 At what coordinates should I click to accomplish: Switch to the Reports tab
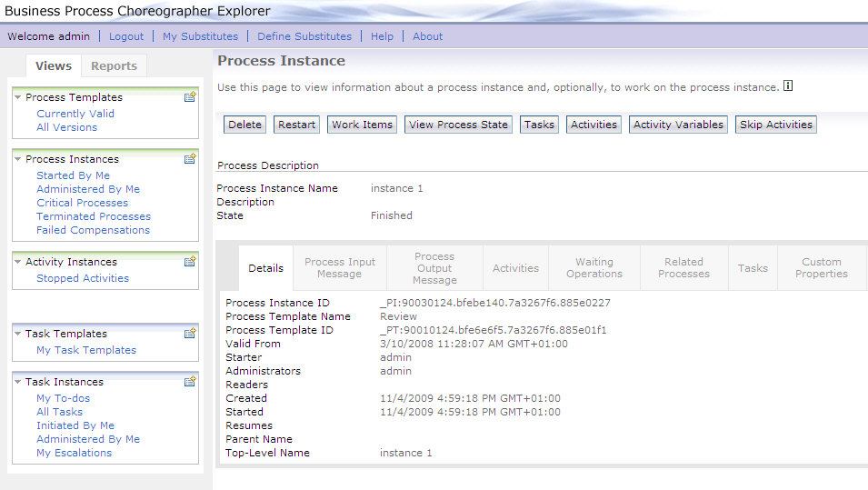(x=114, y=65)
